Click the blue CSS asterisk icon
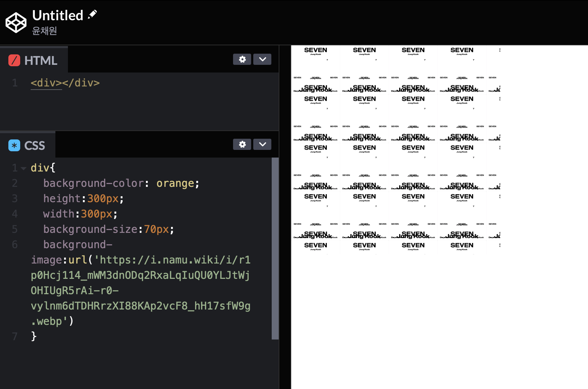The image size is (588, 389). (x=14, y=145)
